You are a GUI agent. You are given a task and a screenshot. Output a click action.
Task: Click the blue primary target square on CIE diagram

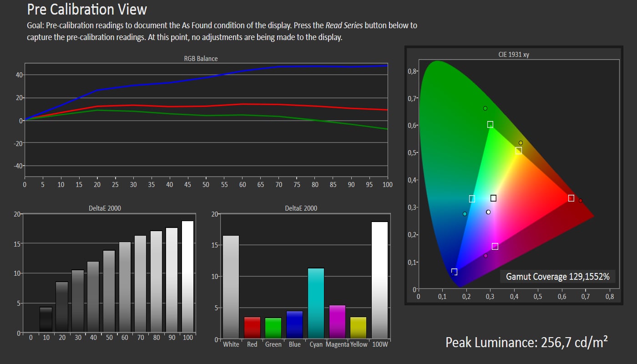pyautogui.click(x=455, y=271)
